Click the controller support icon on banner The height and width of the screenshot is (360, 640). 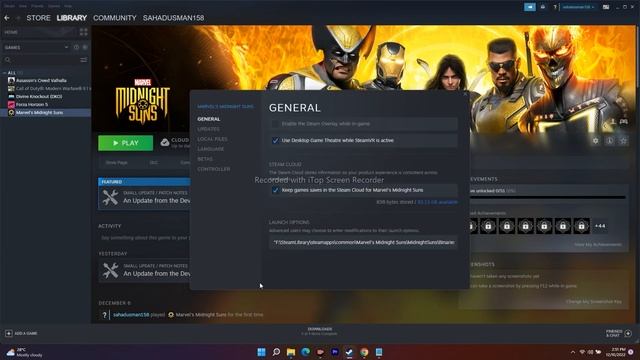624,122
